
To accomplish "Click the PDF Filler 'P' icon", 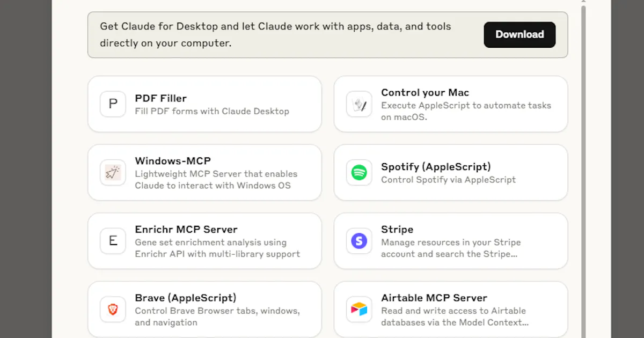I will (113, 104).
